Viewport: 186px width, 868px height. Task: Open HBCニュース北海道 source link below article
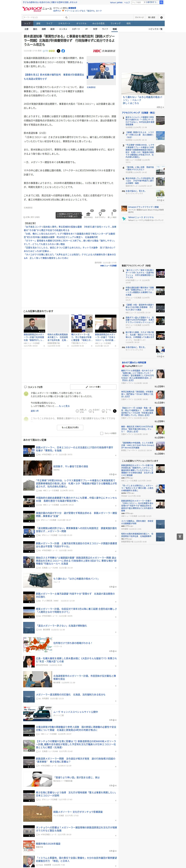[108, 265]
